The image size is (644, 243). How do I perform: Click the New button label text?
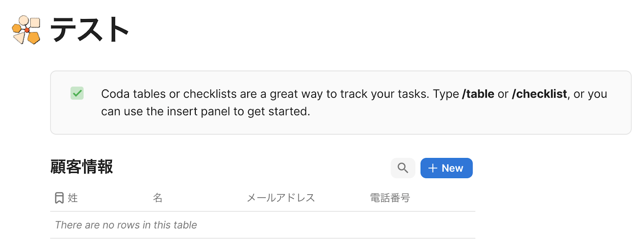(452, 168)
